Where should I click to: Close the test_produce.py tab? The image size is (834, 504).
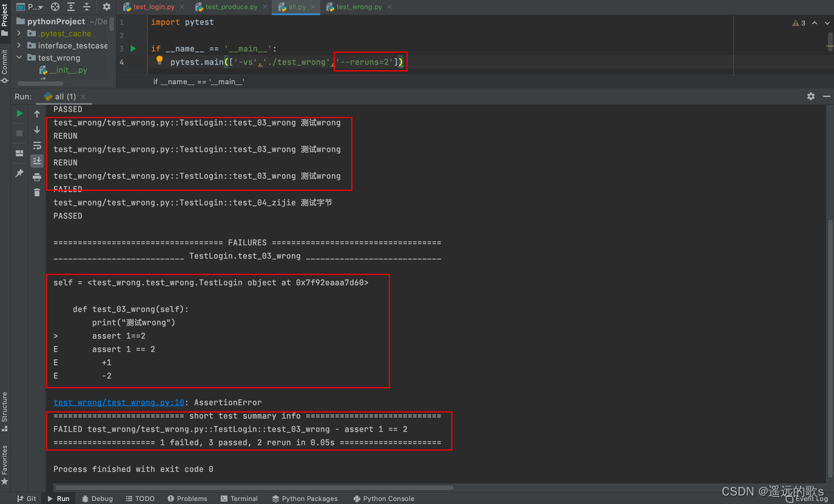(266, 7)
